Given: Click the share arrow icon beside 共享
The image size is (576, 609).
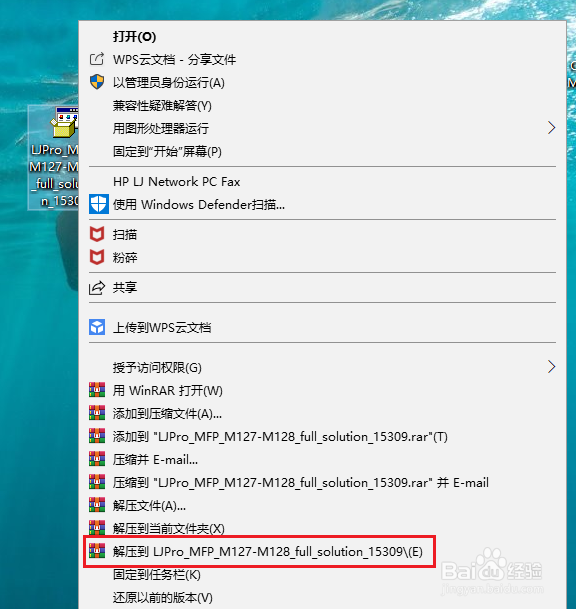Looking at the screenshot, I should 97,288.
